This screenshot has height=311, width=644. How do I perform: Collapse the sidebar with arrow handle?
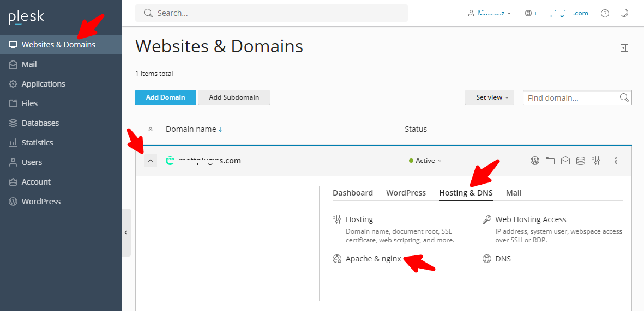(127, 233)
